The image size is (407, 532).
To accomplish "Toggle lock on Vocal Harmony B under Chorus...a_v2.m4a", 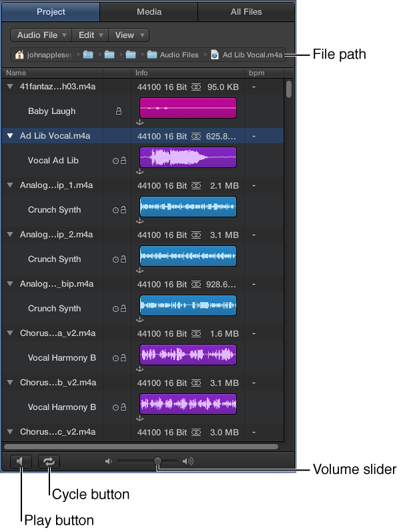I will (x=123, y=357).
